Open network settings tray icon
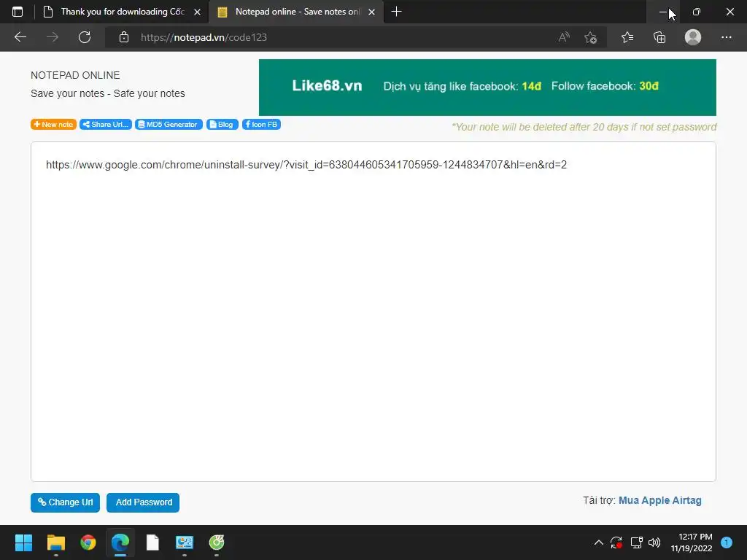Viewport: 747px width, 560px height. point(636,542)
